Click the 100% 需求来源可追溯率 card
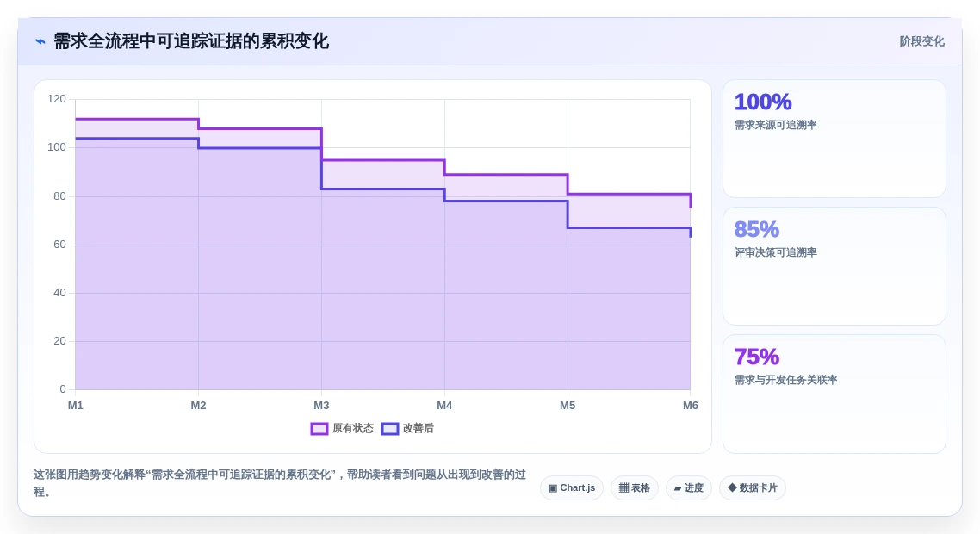This screenshot has width=980, height=534. [834, 139]
